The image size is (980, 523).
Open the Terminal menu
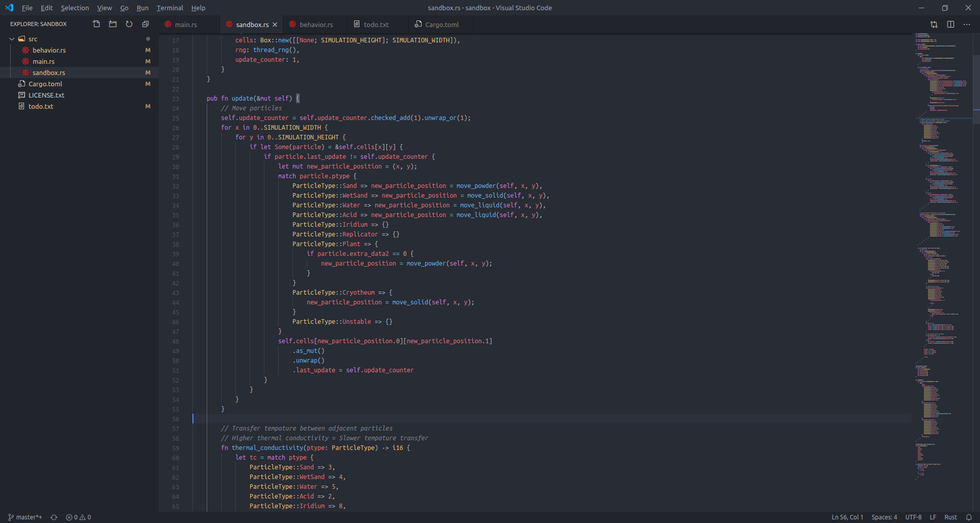tap(169, 8)
